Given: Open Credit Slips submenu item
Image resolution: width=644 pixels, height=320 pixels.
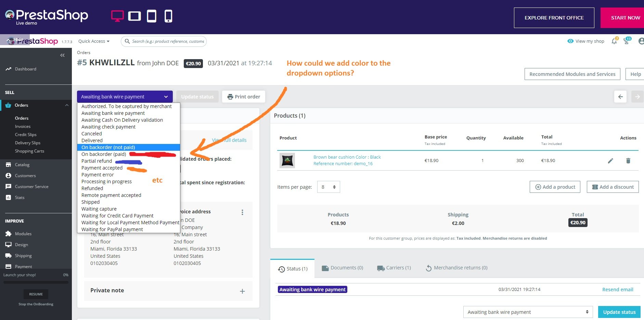Looking at the screenshot, I should click(26, 135).
